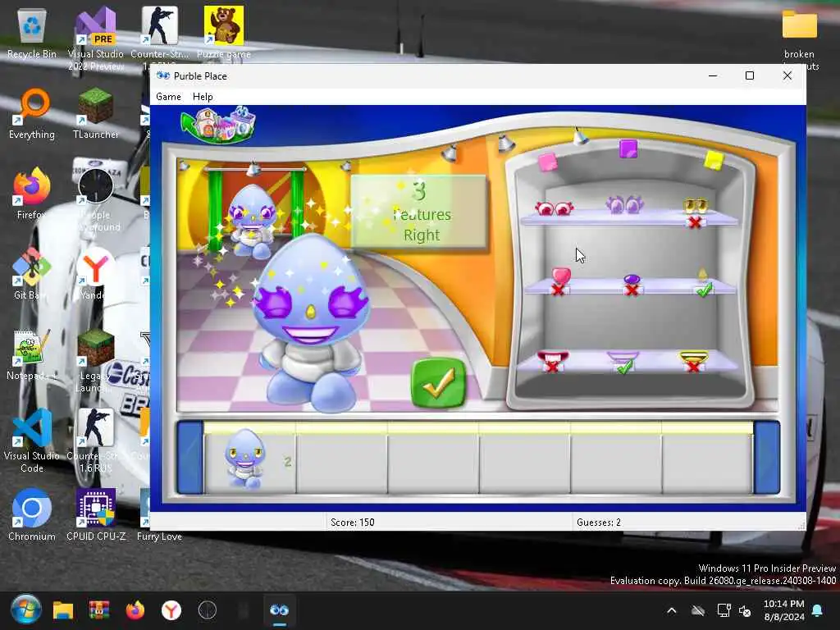
Task: Click the Windows Start orb
Action: (25, 609)
